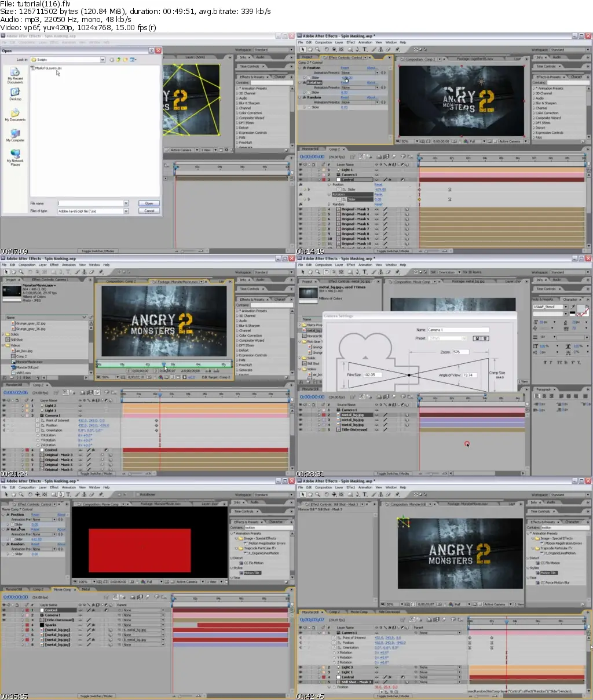Select the Orbit Camera tool in the 00:28:31 frame
The width and height of the screenshot is (593, 700).
coord(334,272)
